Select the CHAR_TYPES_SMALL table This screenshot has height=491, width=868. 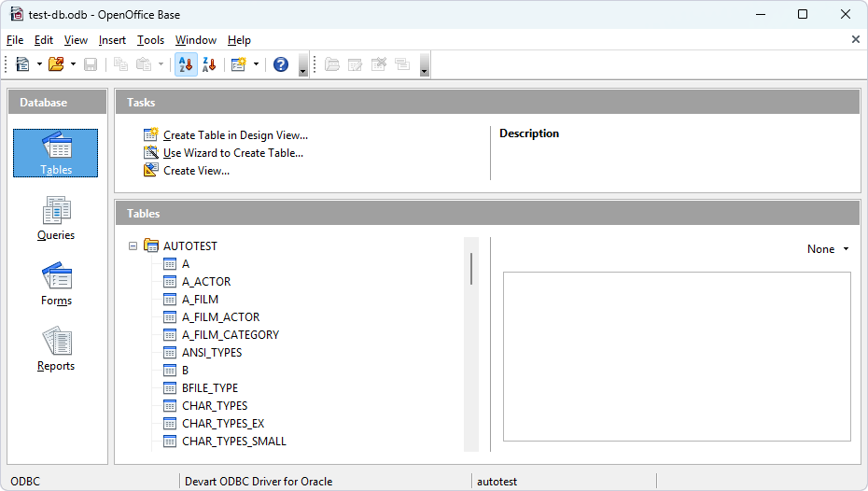(234, 442)
